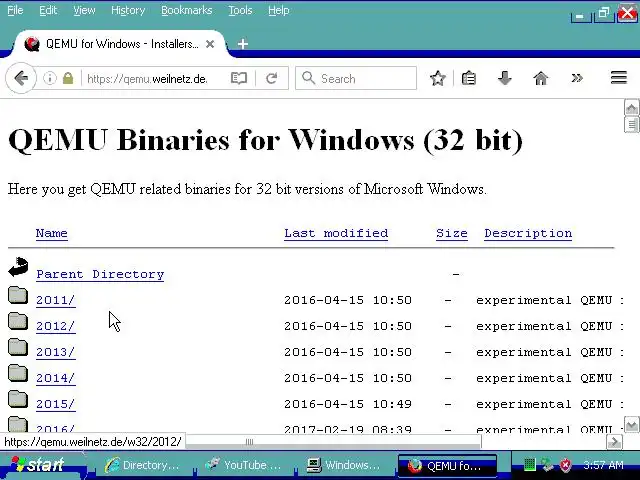Image resolution: width=640 pixels, height=480 pixels.
Task: Switch to Directory... taskbar window
Action: [x=142, y=465]
